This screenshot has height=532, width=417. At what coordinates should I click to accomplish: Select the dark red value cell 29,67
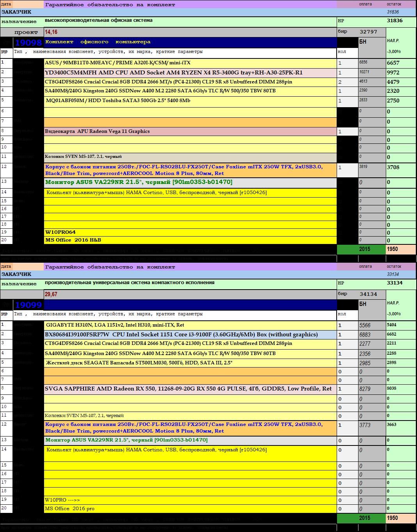pyautogui.click(x=190, y=294)
